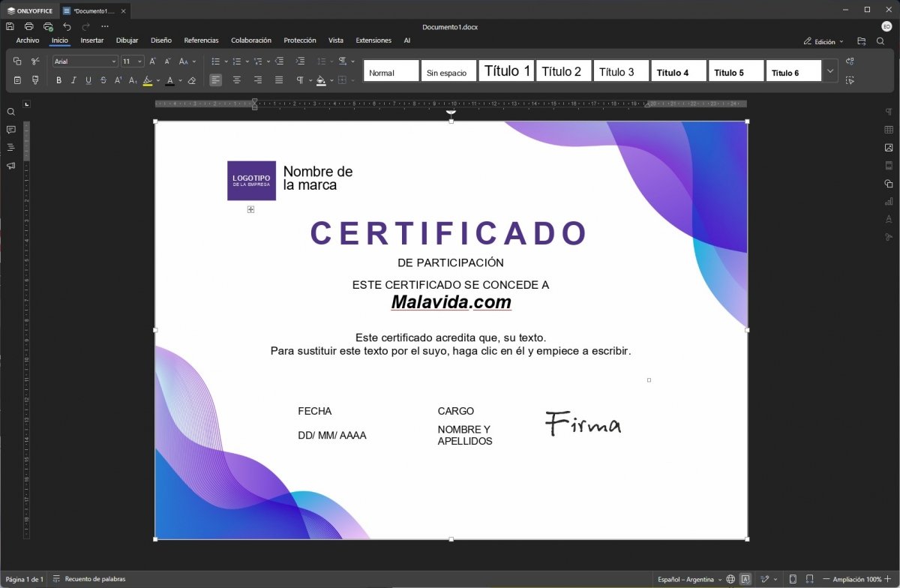Select the Título 2 style

(563, 70)
